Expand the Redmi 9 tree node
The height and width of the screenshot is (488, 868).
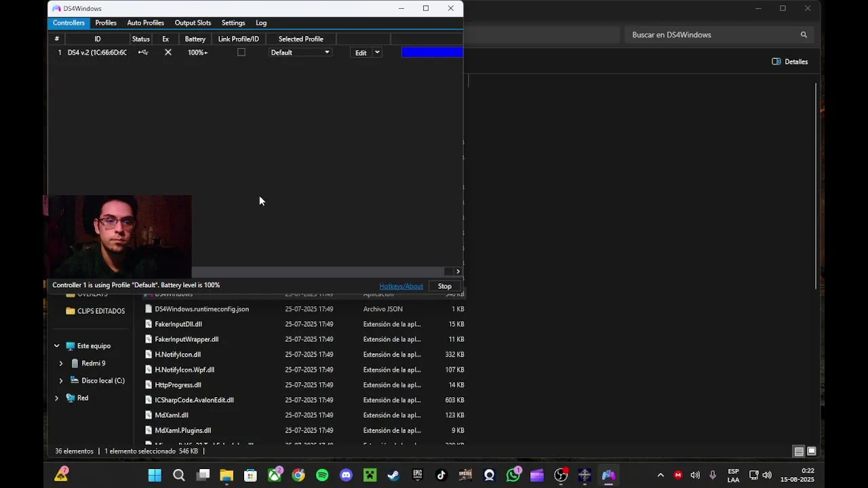click(61, 363)
